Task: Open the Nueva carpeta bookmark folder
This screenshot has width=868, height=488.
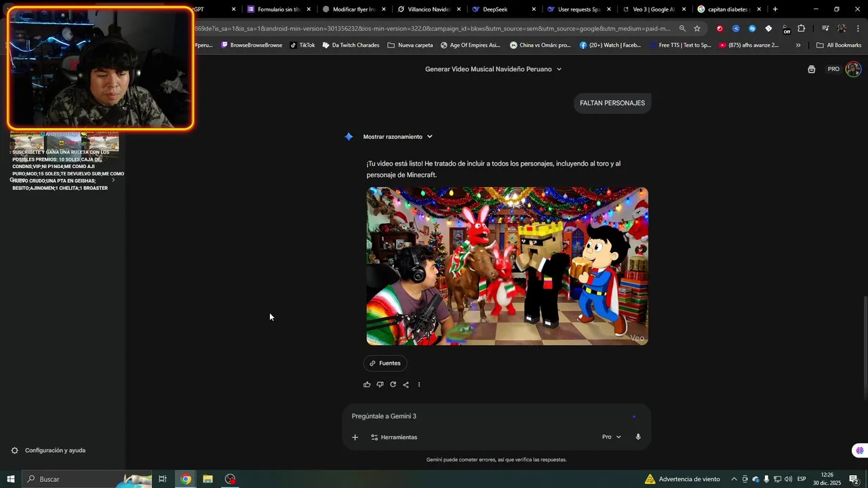Action: [x=410, y=45]
